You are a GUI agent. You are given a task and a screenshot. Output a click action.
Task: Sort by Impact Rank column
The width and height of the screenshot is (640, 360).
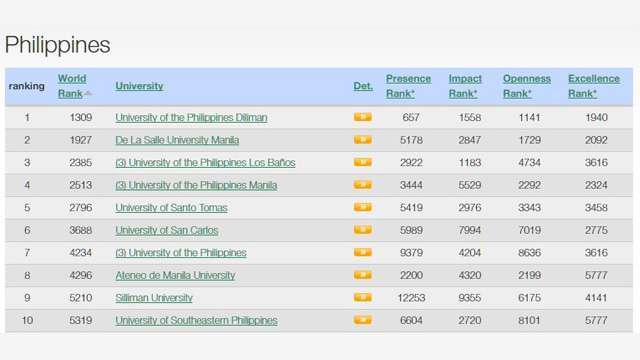[465, 86]
